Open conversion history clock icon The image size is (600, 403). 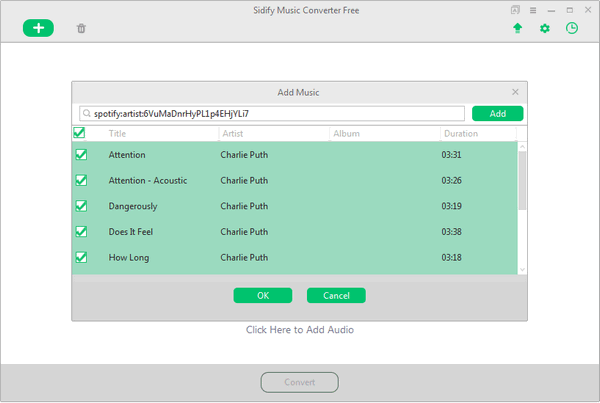point(572,28)
